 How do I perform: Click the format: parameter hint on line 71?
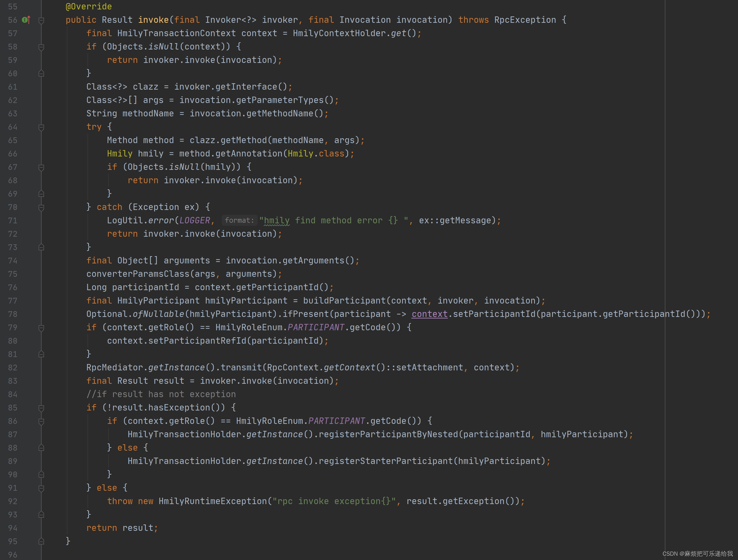tap(239, 220)
